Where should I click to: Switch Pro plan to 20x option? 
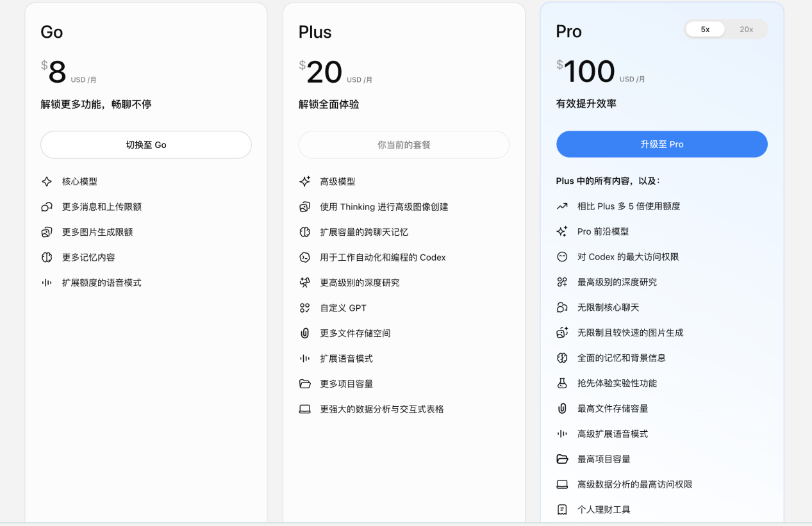[x=746, y=29]
